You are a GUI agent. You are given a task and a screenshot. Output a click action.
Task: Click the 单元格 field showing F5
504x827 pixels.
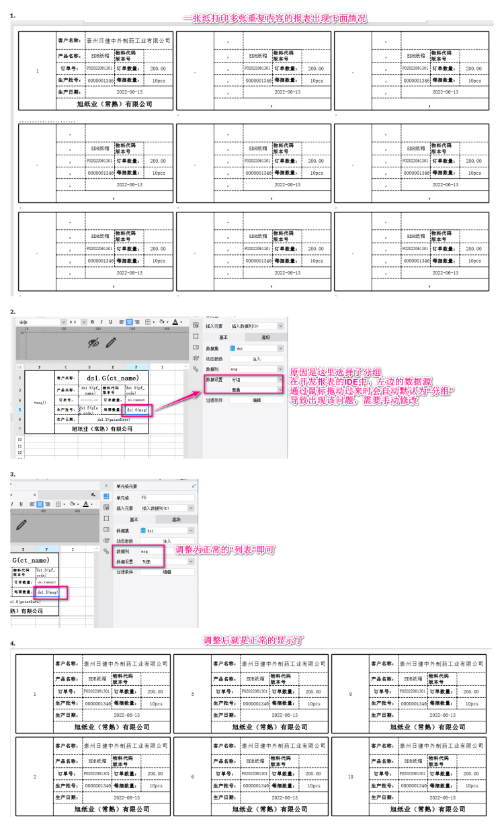[167, 498]
